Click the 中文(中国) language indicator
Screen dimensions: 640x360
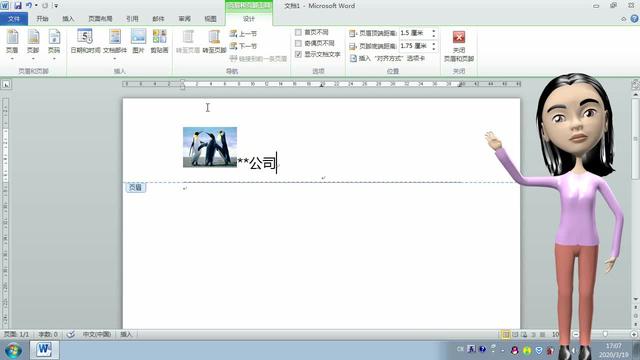pyautogui.click(x=97, y=334)
